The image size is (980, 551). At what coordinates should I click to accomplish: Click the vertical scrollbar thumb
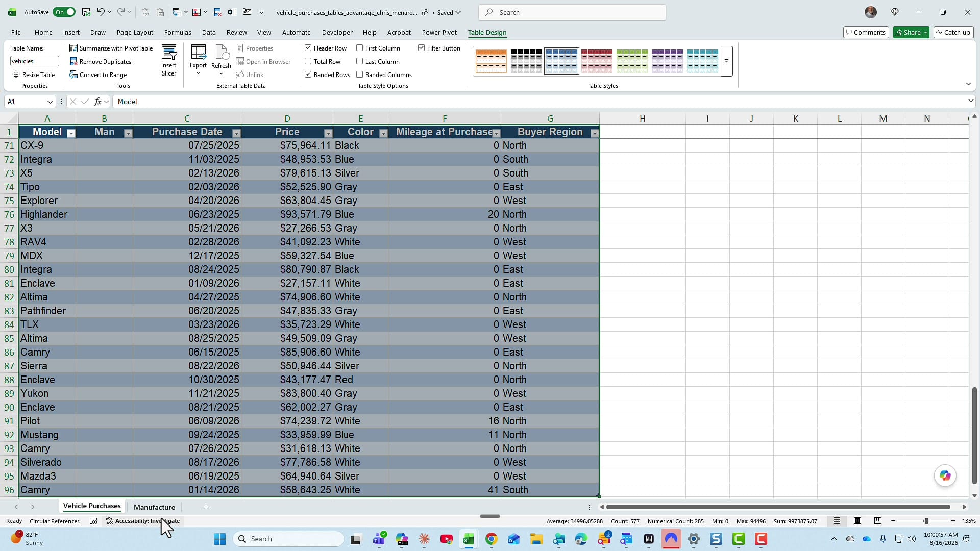tap(974, 436)
